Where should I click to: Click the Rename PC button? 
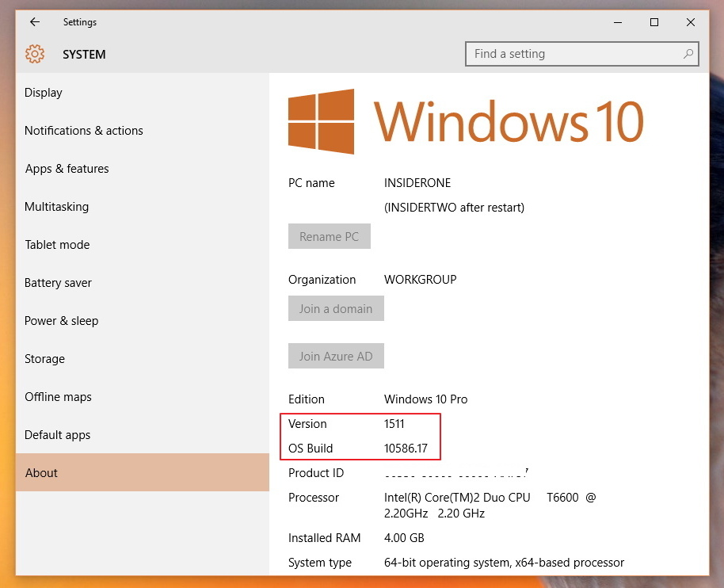(x=330, y=236)
